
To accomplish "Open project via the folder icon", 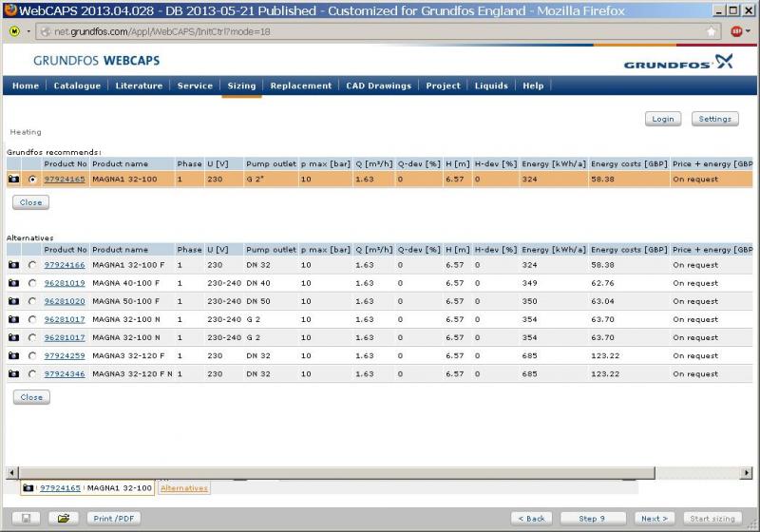I will [63, 519].
